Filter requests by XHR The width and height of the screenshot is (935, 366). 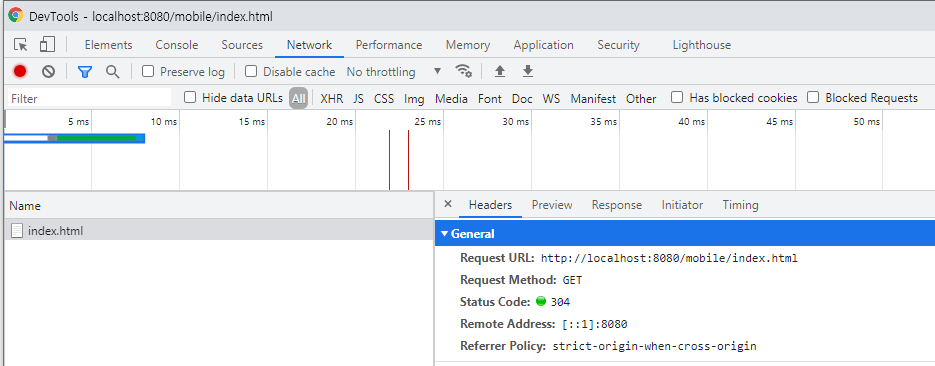(x=332, y=98)
